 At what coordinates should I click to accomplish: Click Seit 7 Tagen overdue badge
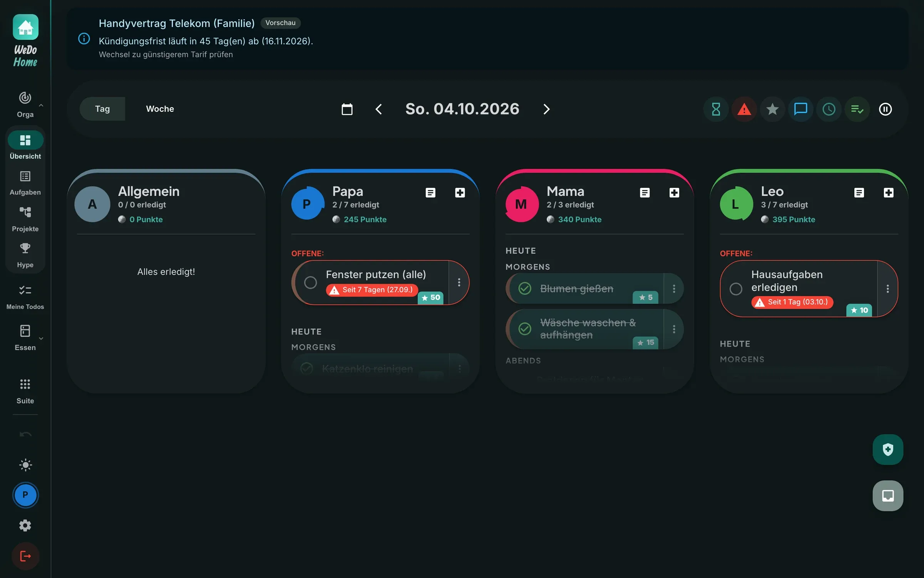[x=372, y=290]
